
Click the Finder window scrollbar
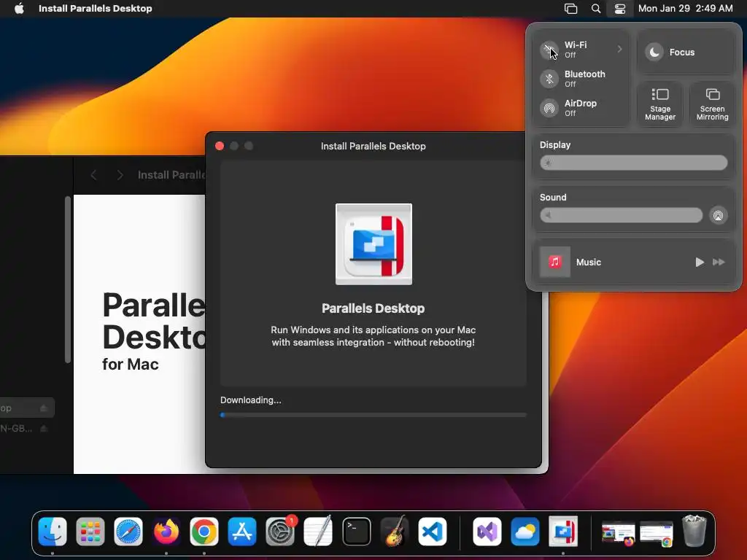[x=68, y=280]
